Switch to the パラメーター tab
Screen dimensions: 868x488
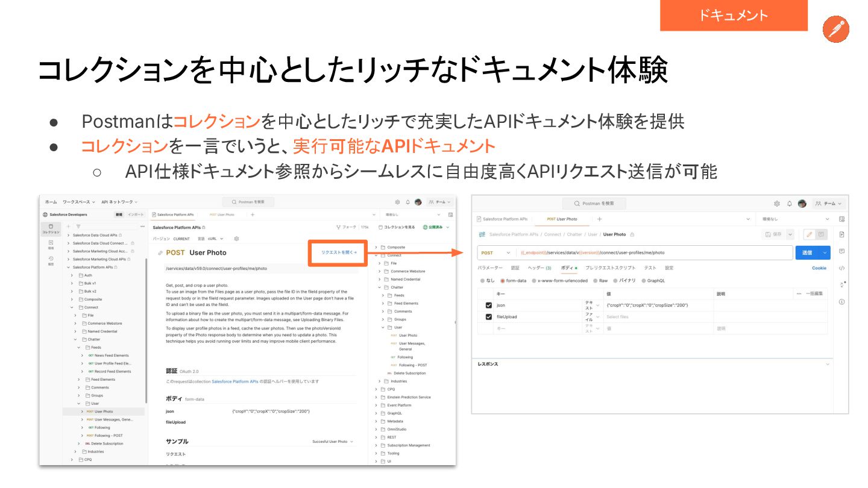coord(490,267)
